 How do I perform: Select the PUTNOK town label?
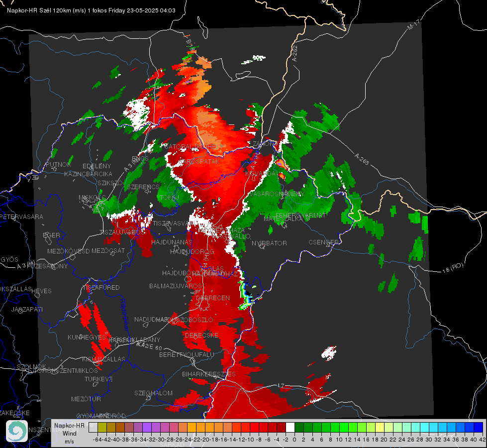coord(58,164)
